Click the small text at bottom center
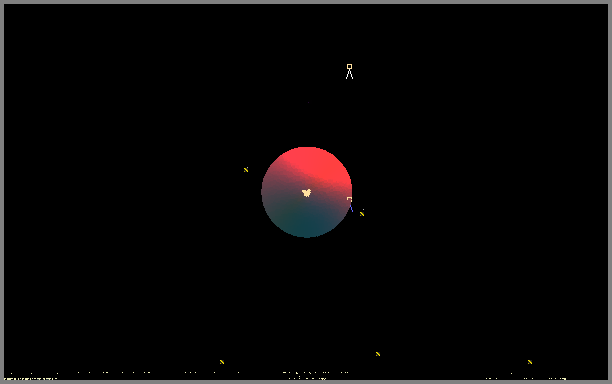The height and width of the screenshot is (384, 612). pos(307,378)
